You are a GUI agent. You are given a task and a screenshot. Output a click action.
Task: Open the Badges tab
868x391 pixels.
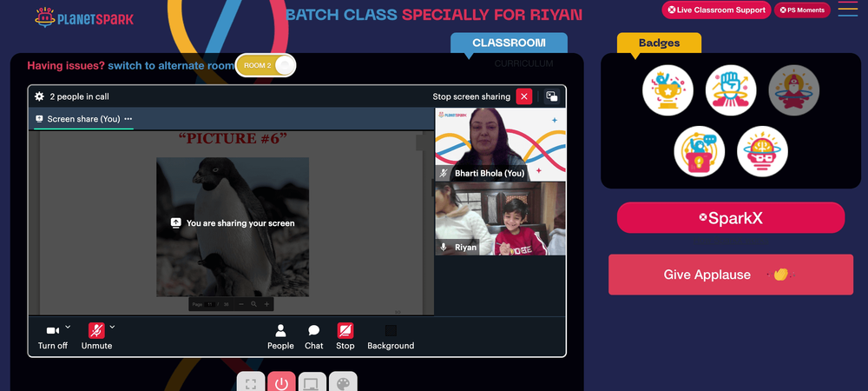pos(660,43)
